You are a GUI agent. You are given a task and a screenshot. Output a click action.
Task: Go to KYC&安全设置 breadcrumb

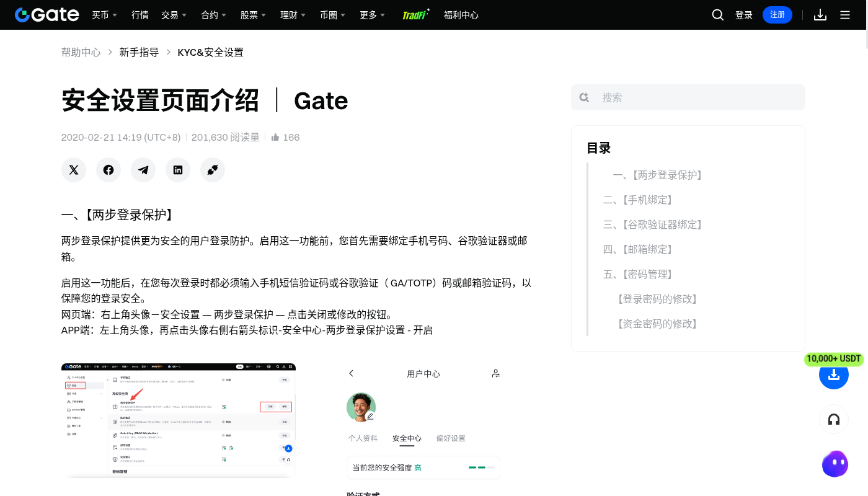click(x=211, y=52)
